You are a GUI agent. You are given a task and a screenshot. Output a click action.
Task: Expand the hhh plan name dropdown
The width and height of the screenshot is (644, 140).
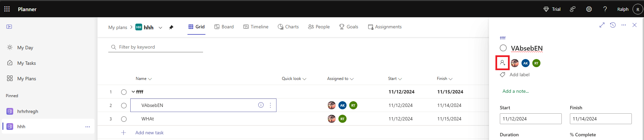click(x=160, y=27)
